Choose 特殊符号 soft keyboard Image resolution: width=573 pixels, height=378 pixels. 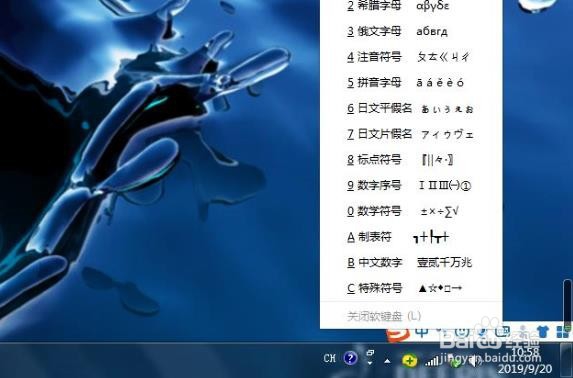click(411, 288)
